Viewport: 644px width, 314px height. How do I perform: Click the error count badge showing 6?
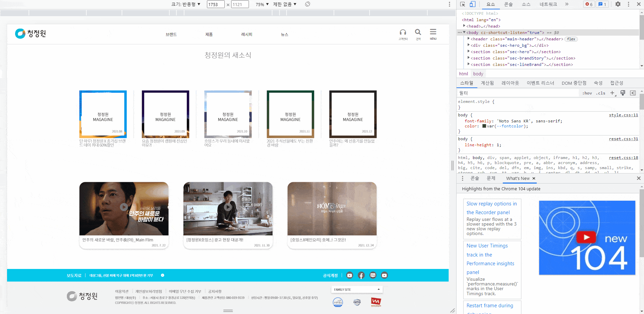pos(589,4)
